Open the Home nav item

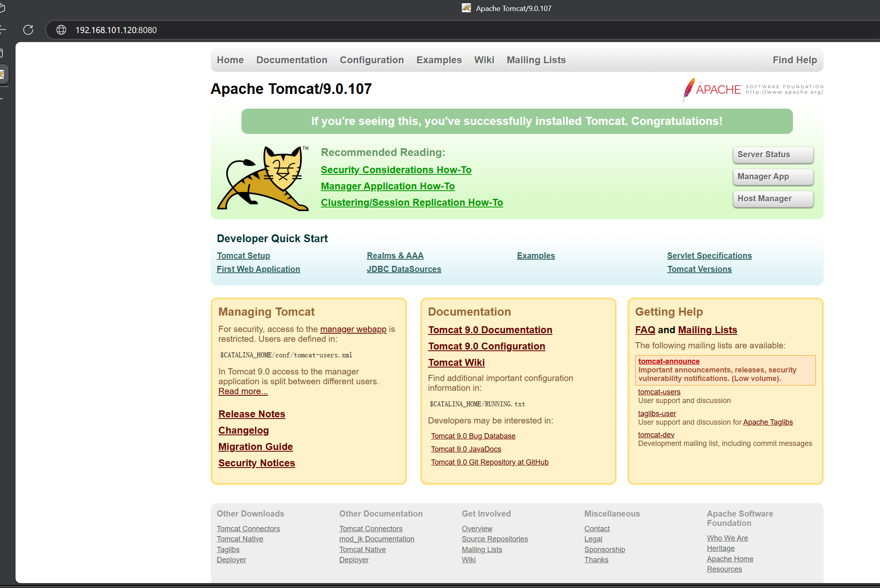230,60
